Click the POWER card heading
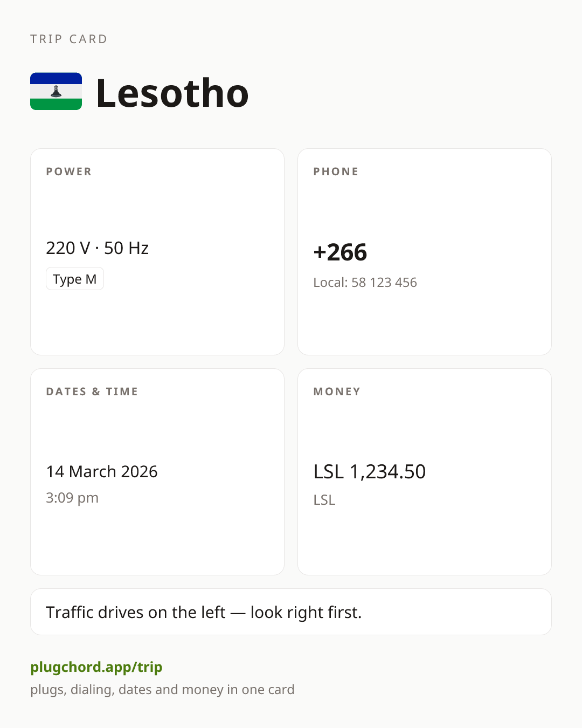The height and width of the screenshot is (728, 582). (69, 171)
